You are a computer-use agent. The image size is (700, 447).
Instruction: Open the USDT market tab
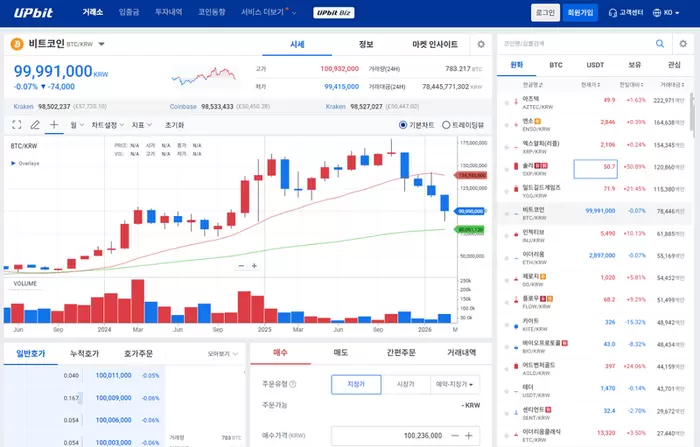click(x=595, y=64)
